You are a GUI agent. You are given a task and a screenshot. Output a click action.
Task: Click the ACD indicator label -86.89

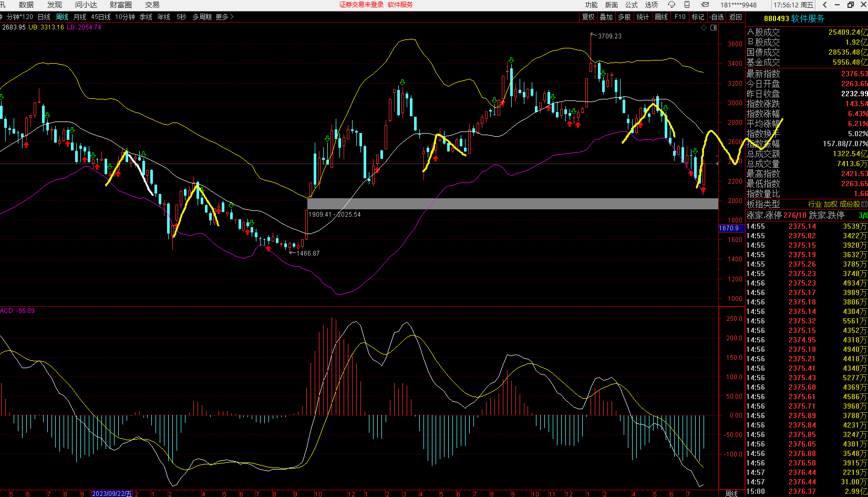17,311
